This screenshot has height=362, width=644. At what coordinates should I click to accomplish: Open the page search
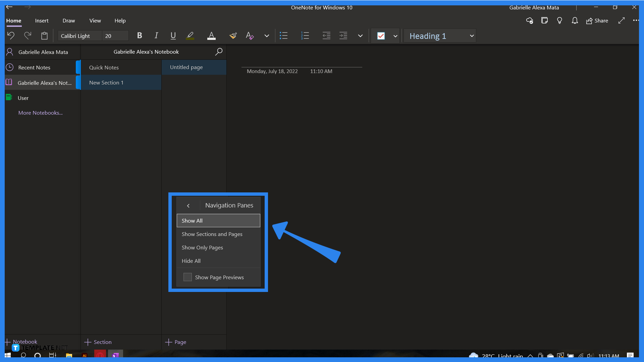click(219, 52)
